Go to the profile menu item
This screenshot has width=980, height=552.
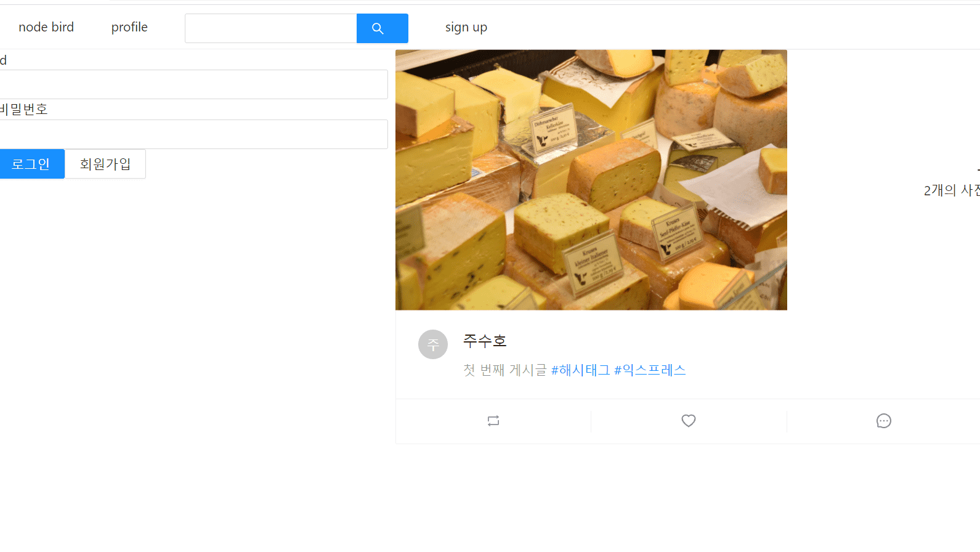coord(129,27)
